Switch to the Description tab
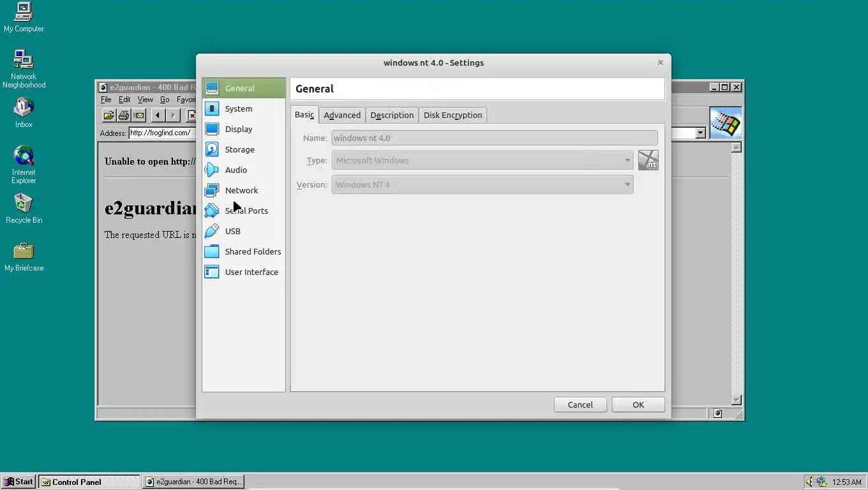Viewport: 868px width, 490px height. pyautogui.click(x=392, y=115)
